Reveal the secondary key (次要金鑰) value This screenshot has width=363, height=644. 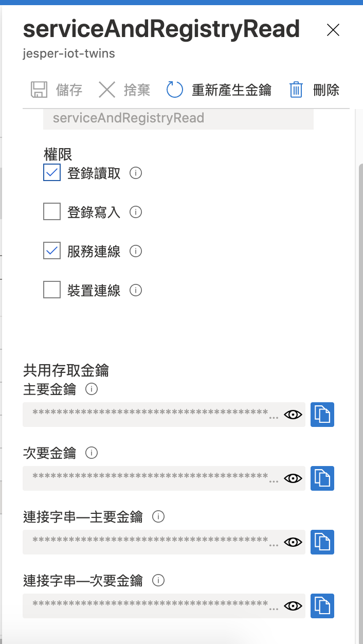point(293,478)
